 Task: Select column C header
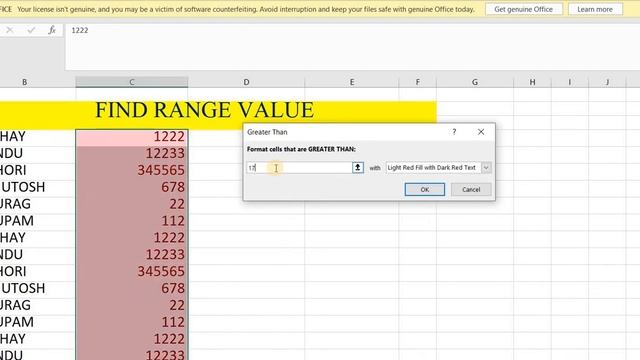(x=131, y=82)
